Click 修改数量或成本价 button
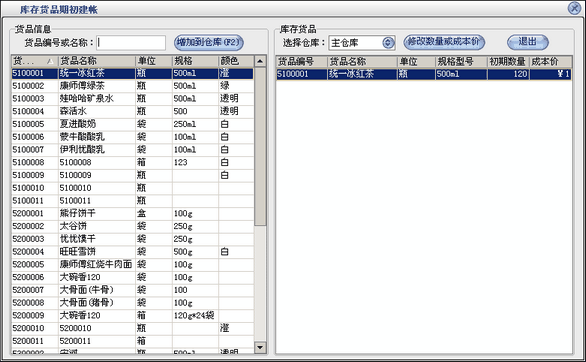The image size is (586, 362). [444, 42]
